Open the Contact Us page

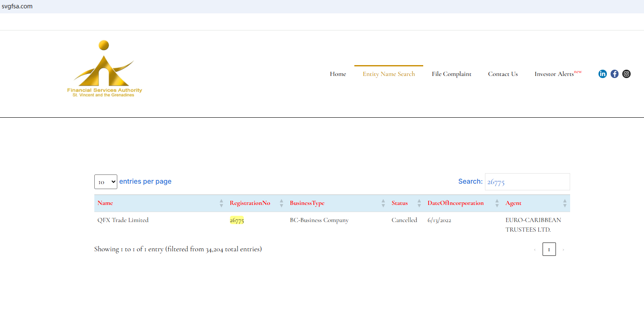pyautogui.click(x=503, y=74)
